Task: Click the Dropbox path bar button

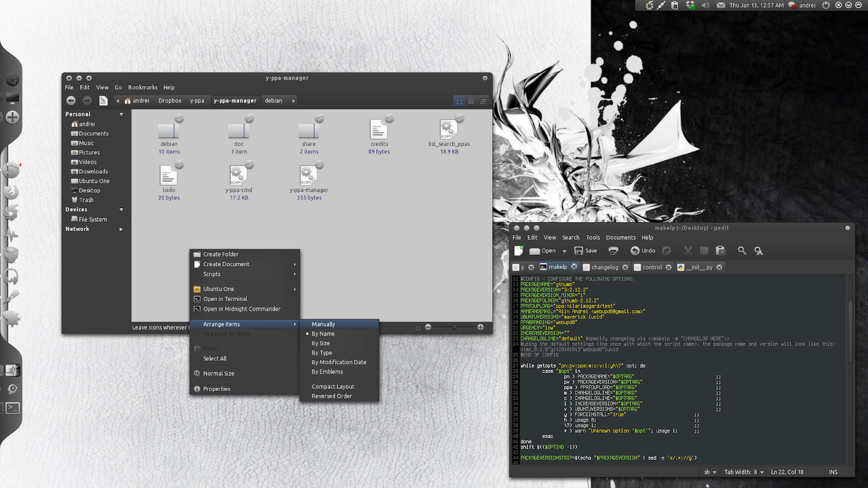Action: click(x=170, y=101)
